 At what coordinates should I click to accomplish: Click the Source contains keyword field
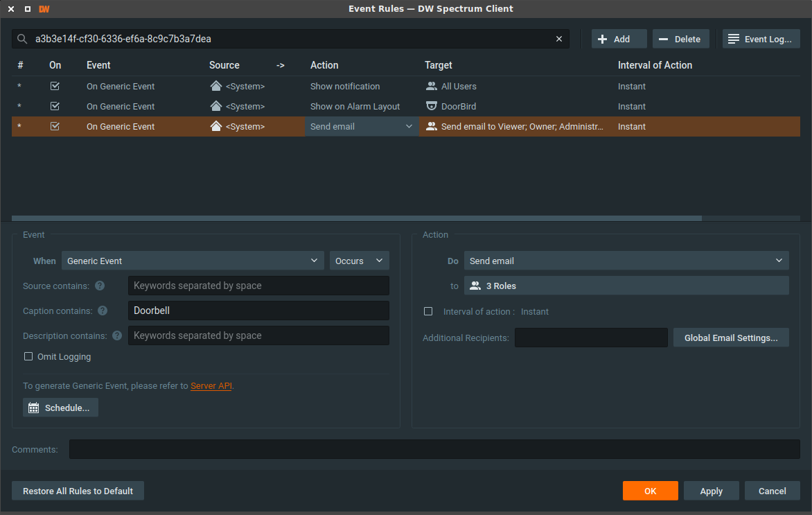[259, 286]
